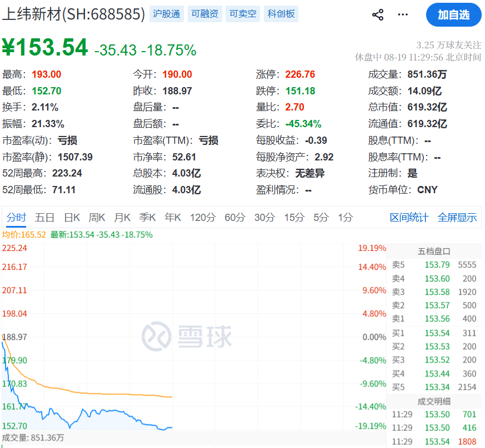Click the 沪股通 tag
The image size is (485, 448).
[x=167, y=14]
